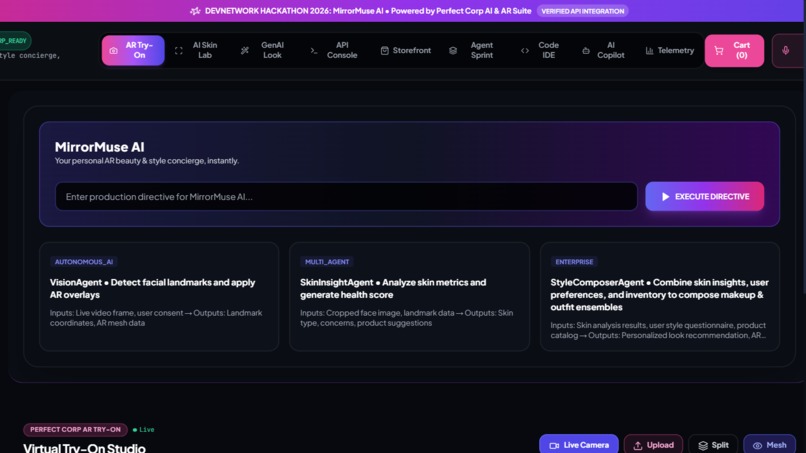Click the eye icon in Mesh button

[x=757, y=445]
